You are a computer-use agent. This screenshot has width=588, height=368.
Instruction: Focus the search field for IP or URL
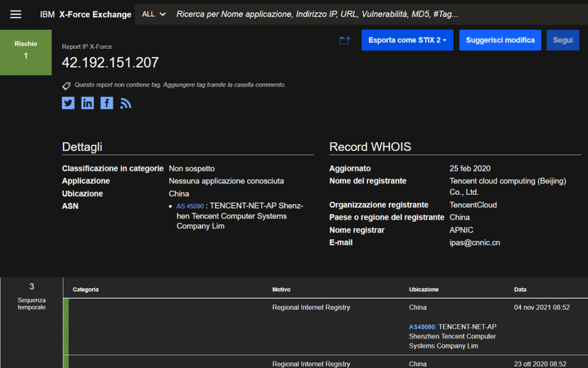[379, 14]
